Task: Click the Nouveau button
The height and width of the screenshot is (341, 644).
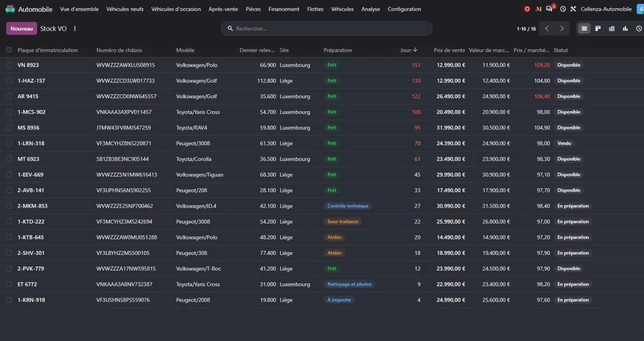Action: point(22,29)
